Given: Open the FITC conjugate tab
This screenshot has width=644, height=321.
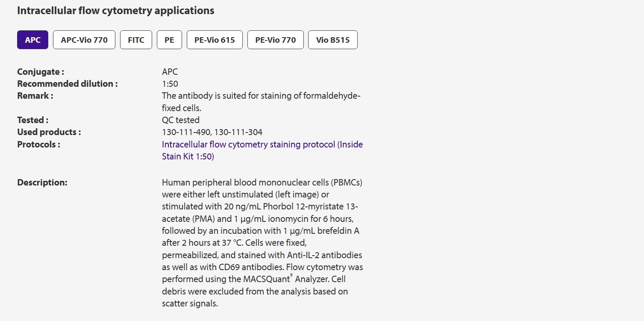Looking at the screenshot, I should pyautogui.click(x=136, y=40).
